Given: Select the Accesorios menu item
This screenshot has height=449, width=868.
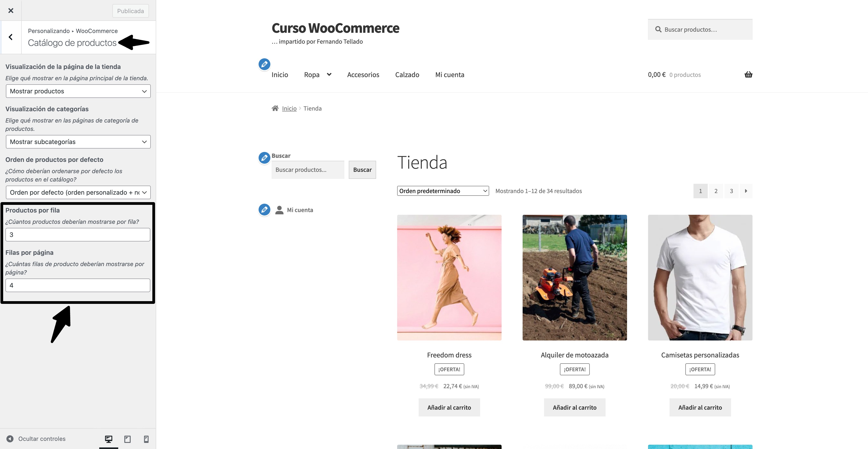Looking at the screenshot, I should click(x=363, y=75).
